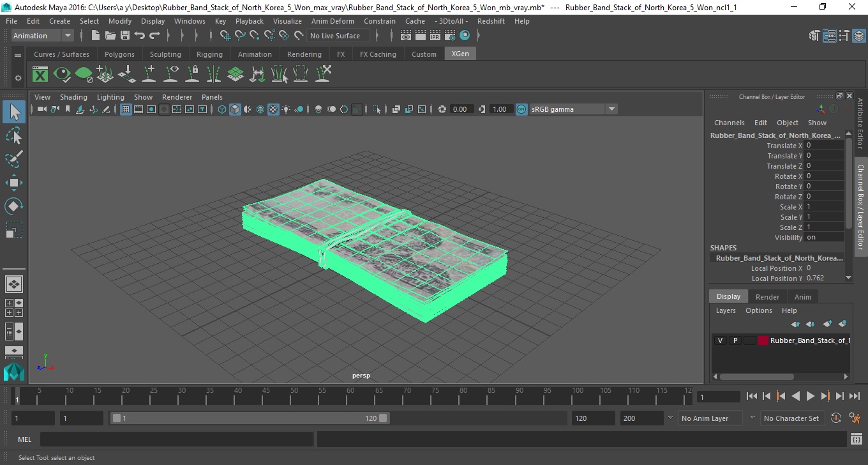Click the open scene folder icon
Image resolution: width=868 pixels, height=465 pixels.
[110, 36]
